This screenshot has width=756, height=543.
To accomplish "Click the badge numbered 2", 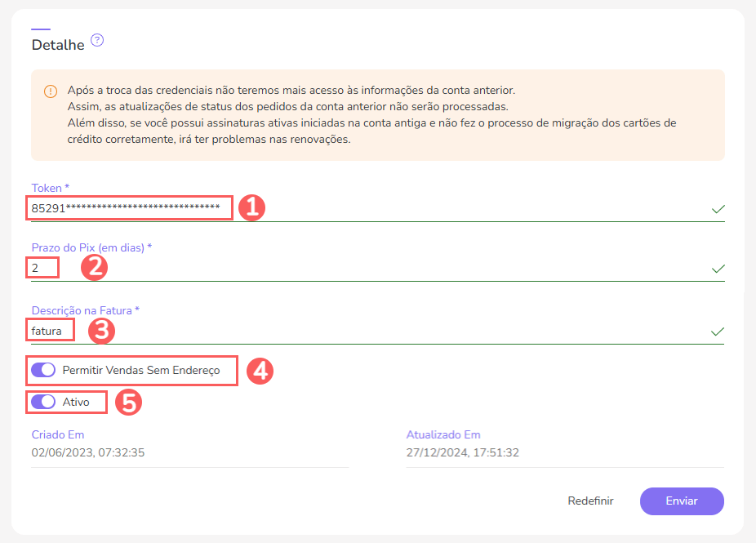I will coord(94,268).
